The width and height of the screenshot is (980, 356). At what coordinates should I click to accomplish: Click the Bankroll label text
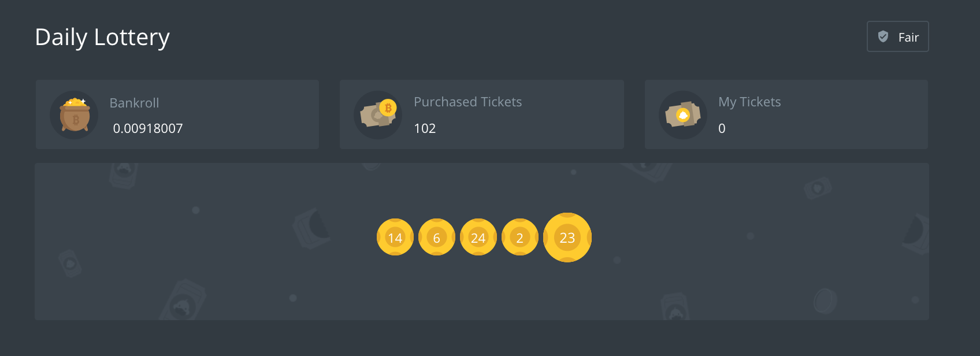pyautogui.click(x=134, y=103)
